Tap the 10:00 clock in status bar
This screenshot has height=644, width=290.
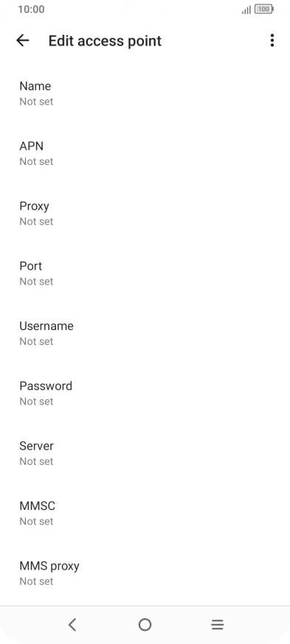(x=31, y=9)
